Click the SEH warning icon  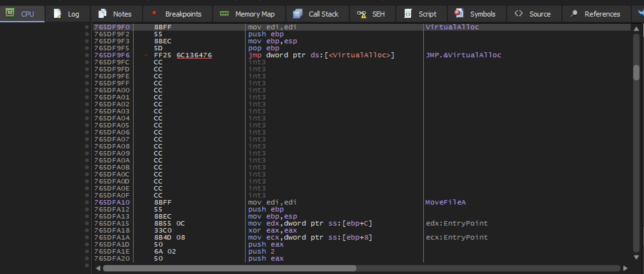pyautogui.click(x=362, y=14)
